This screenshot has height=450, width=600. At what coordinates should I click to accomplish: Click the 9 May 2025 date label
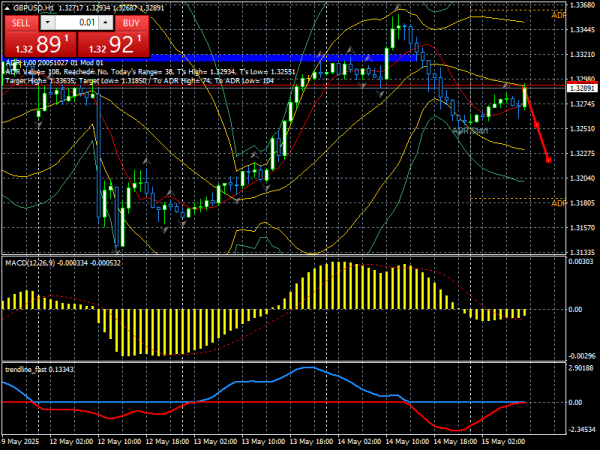[21, 442]
